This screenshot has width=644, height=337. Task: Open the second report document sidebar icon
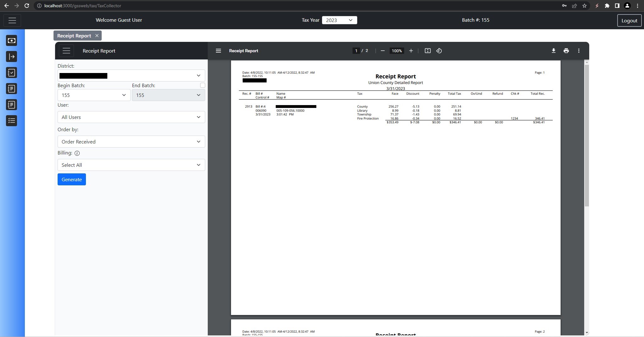click(x=12, y=105)
